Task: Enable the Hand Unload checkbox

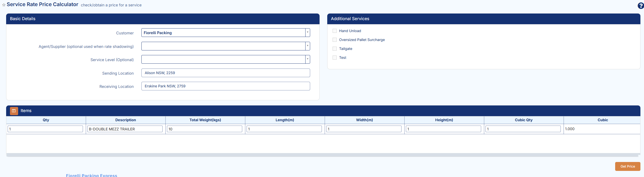Action: point(335,31)
